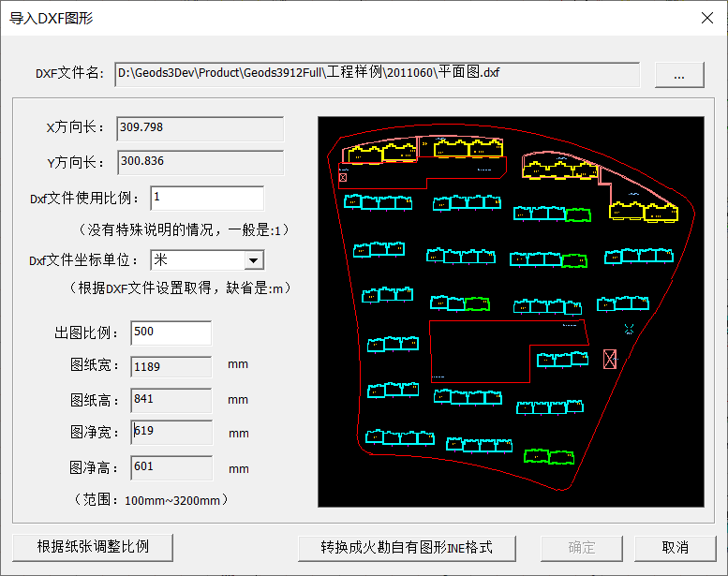Click the DXF文件名 file path field
Viewport: 728px width, 576px height.
point(377,74)
